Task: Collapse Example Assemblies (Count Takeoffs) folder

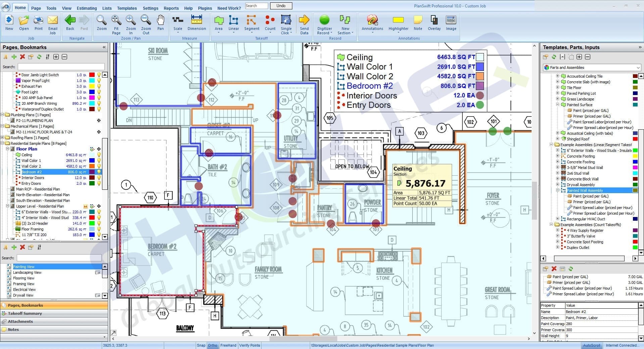Action: coord(551,224)
